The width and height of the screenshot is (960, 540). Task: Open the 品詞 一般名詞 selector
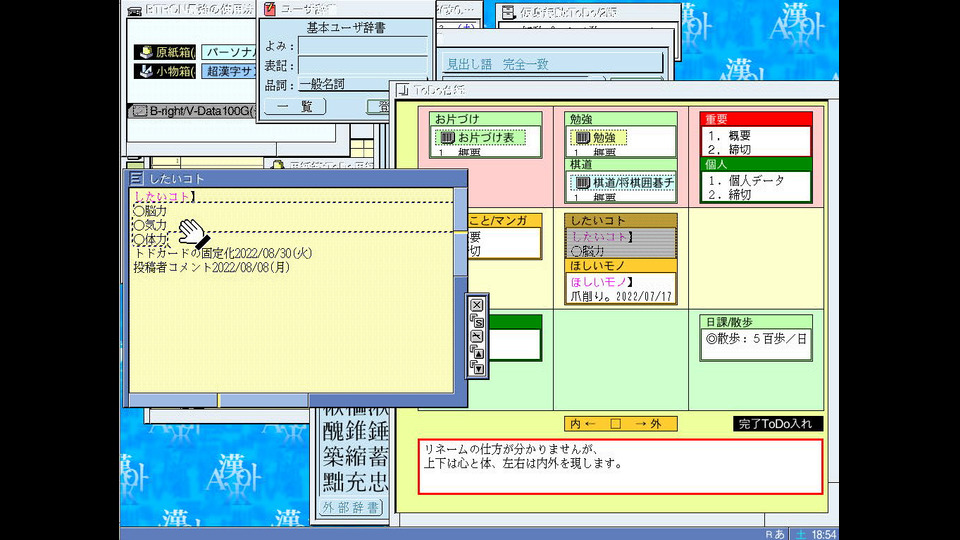pos(344,84)
